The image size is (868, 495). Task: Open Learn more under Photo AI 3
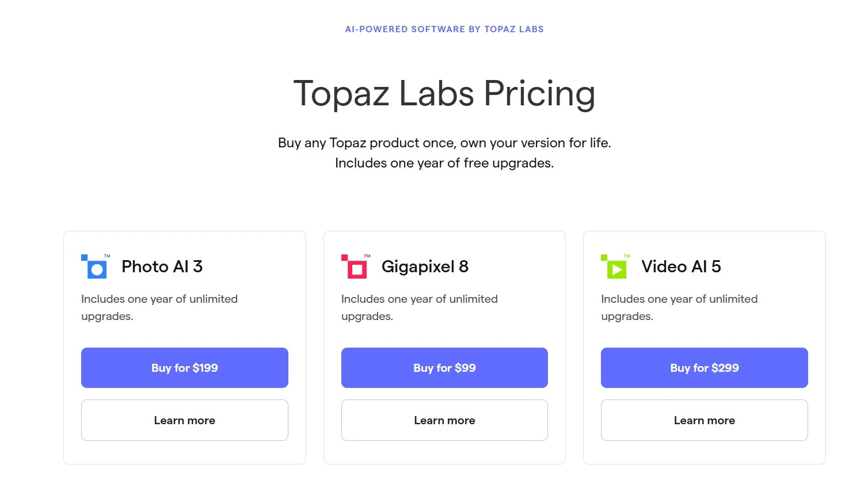click(x=185, y=420)
